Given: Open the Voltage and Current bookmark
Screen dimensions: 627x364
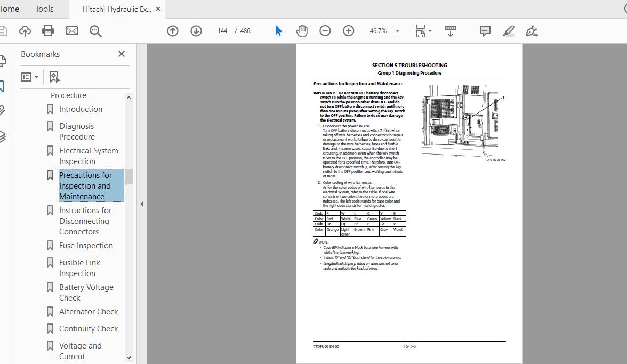Looking at the screenshot, I should coord(81,351).
